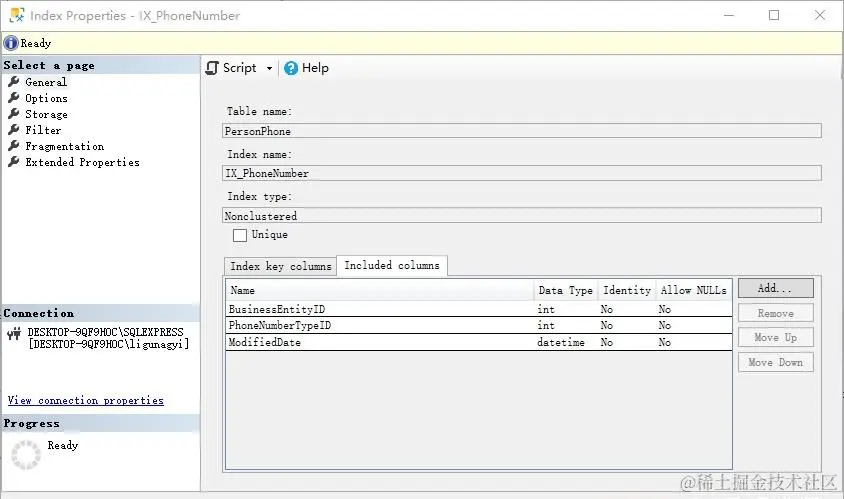Screen dimensions: 844x499
Task: Click the wrench icon beside General
Action: pyautogui.click(x=14, y=82)
